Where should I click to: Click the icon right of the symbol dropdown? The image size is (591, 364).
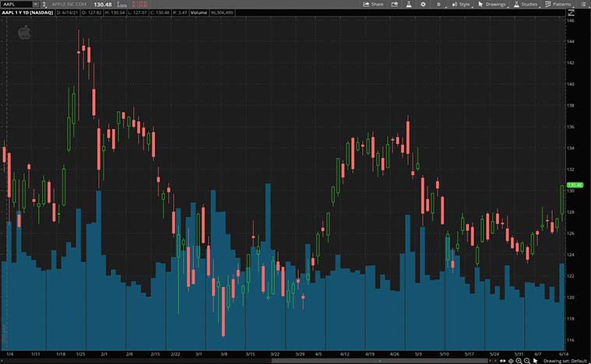[45, 4]
